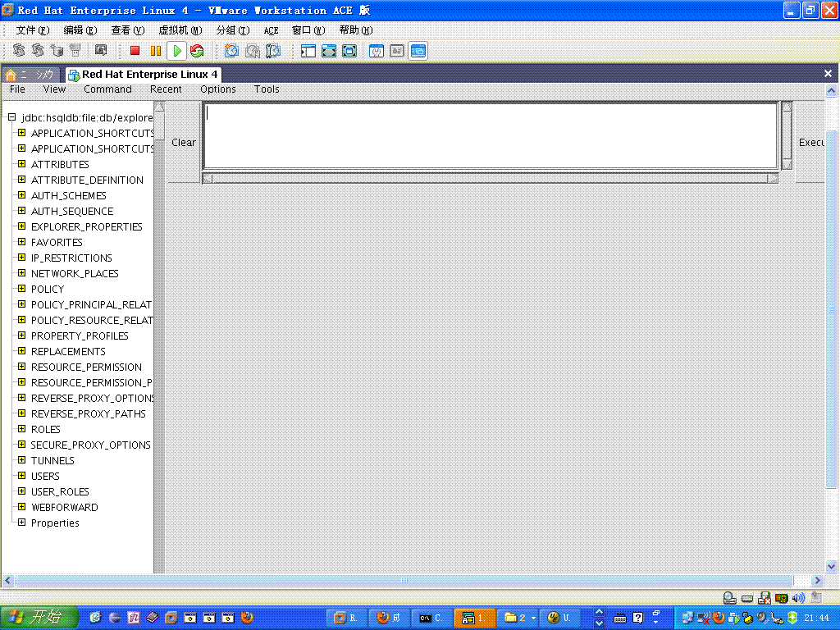
Task: Close the Red Hat VM tab
Action: point(828,74)
